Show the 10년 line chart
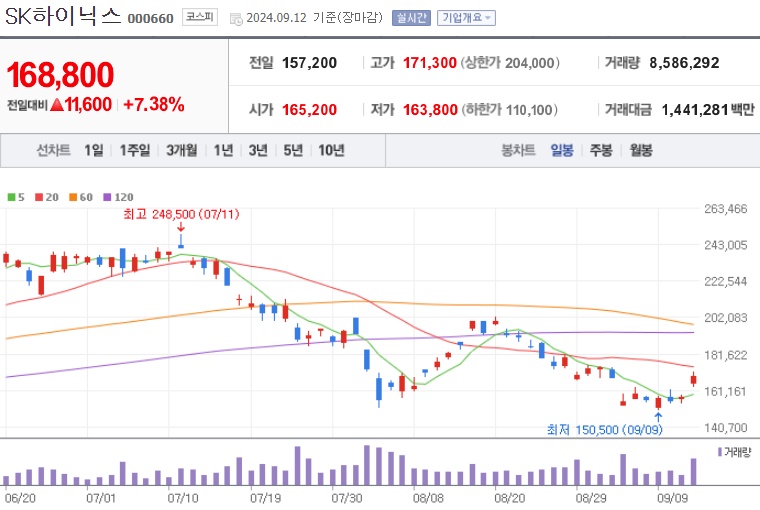The height and width of the screenshot is (510, 760). 332,150
